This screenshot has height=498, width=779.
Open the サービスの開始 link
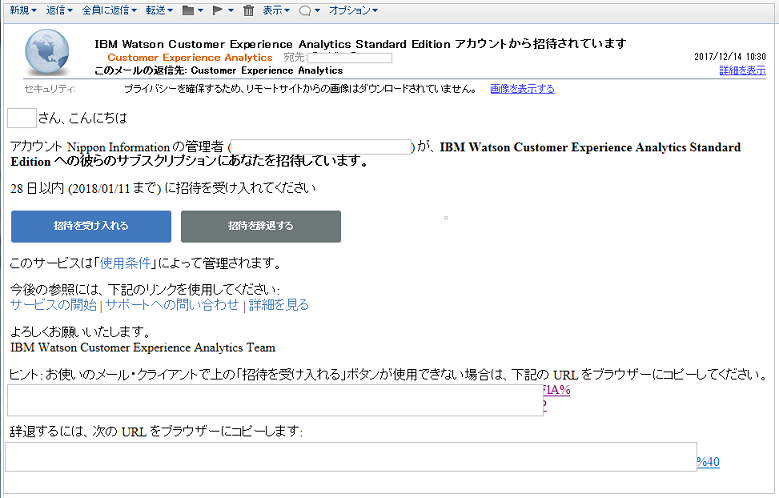tap(54, 305)
